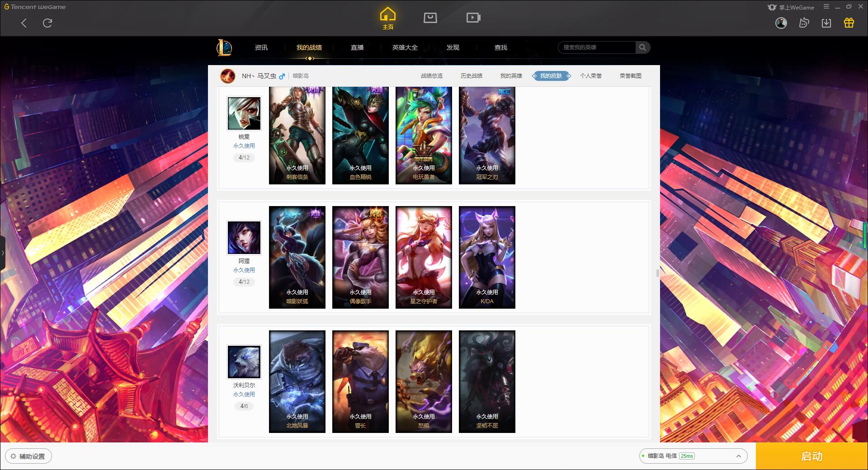This screenshot has width=868, height=470.
Task: Click the 启动 launch button
Action: [x=811, y=456]
